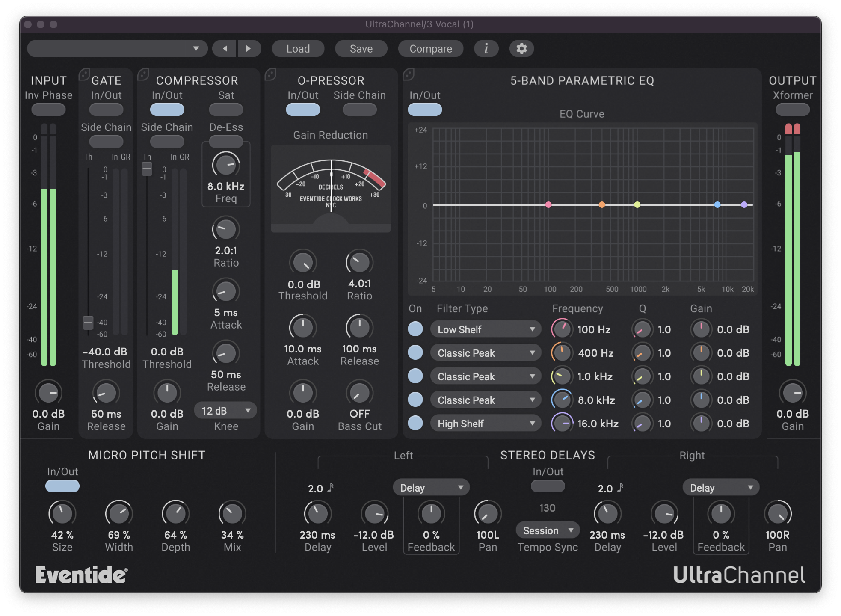The height and width of the screenshot is (616, 841).
Task: Open the preset selector dropdown
Action: 117,49
